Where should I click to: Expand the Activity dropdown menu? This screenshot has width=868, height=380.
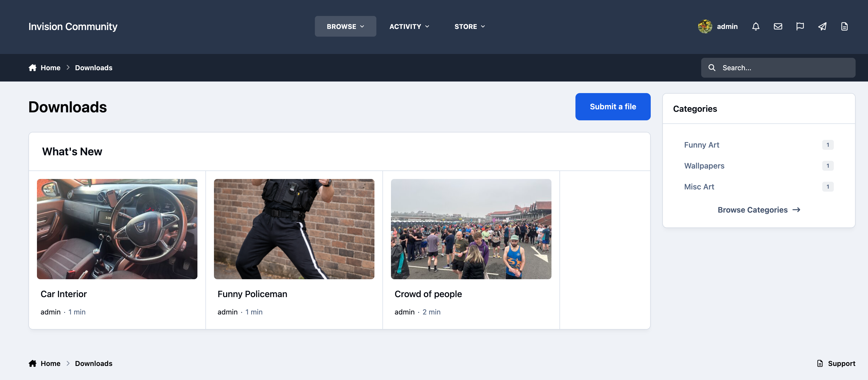click(409, 26)
